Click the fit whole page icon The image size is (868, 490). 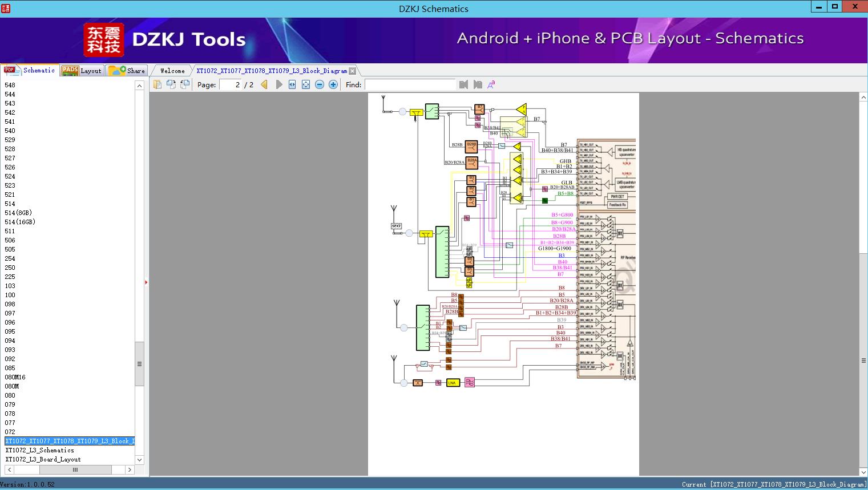[x=306, y=84]
